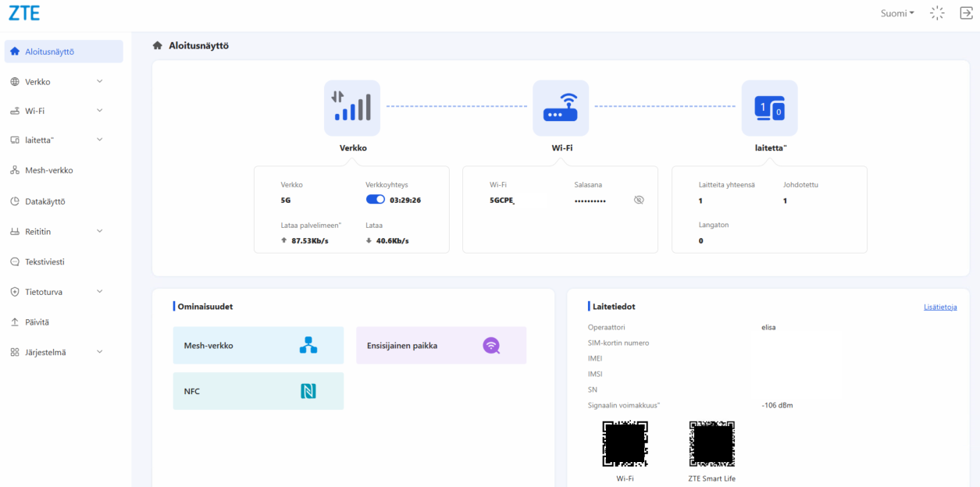Open the Suomi language dropdown
Image resolution: width=980 pixels, height=487 pixels.
[x=897, y=13]
